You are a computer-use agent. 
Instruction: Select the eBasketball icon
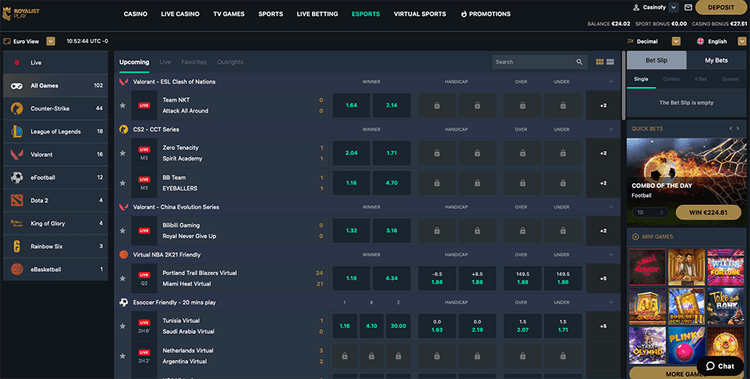click(17, 269)
